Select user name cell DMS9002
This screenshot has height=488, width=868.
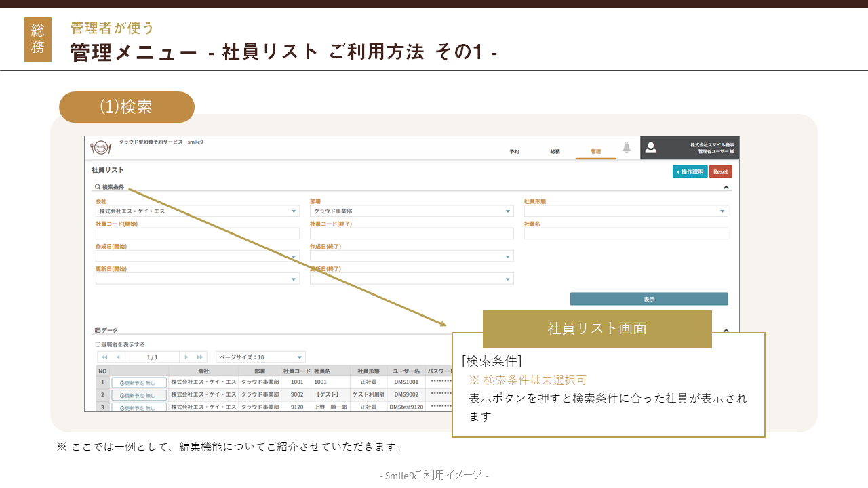point(406,394)
